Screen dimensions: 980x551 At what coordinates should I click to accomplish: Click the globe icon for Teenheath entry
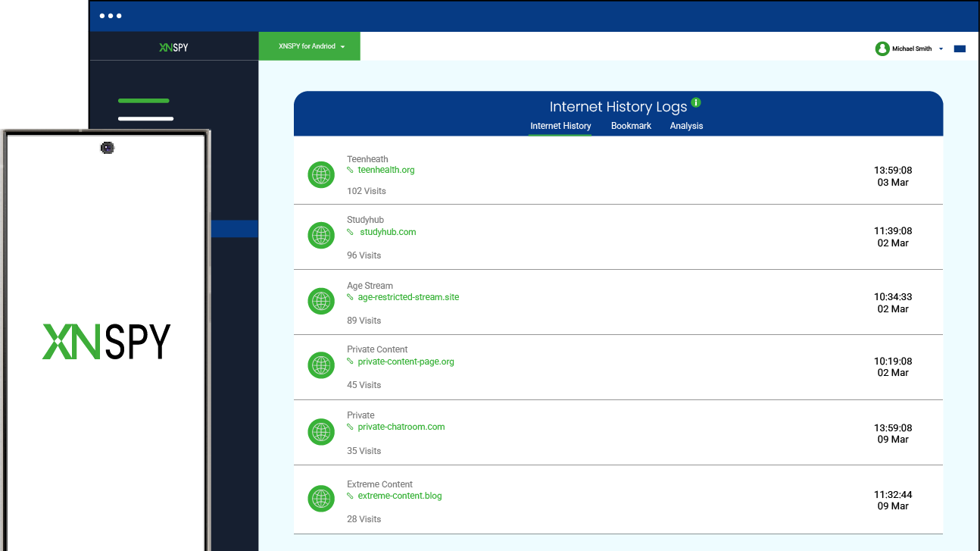(x=321, y=175)
